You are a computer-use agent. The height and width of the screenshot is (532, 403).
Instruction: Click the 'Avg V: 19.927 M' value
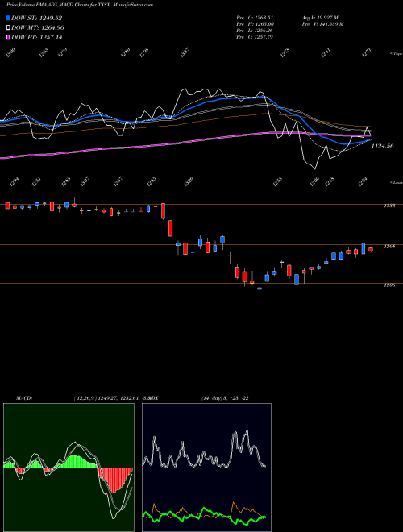(320, 18)
